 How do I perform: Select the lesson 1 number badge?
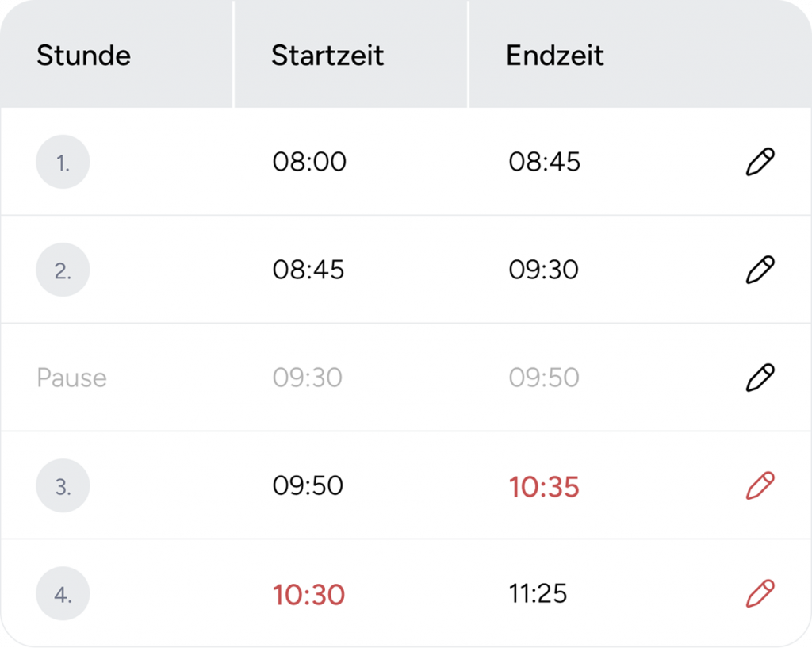tap(63, 162)
